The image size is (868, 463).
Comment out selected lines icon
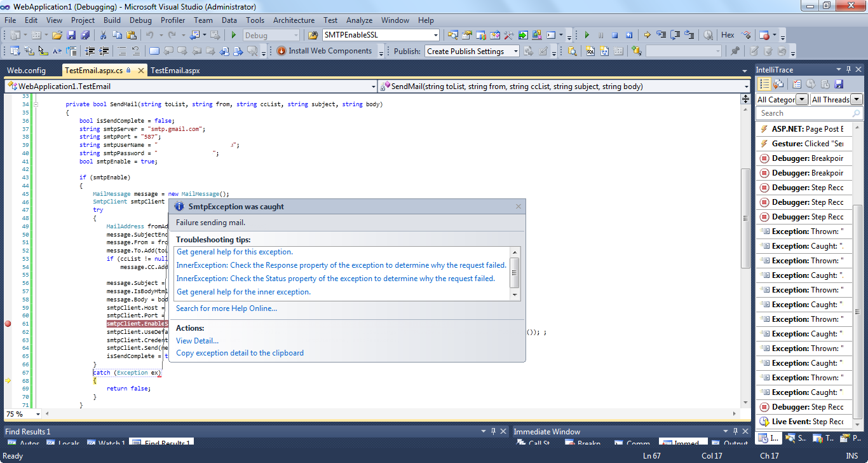[121, 51]
